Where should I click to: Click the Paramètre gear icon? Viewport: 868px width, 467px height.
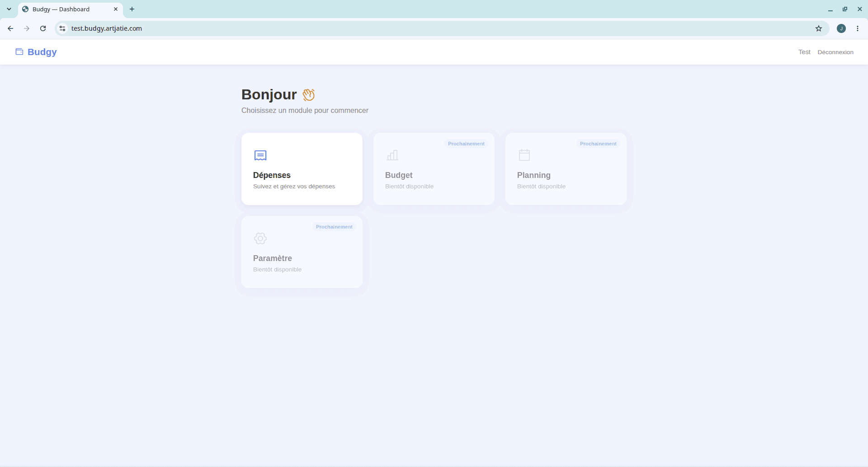(260, 238)
